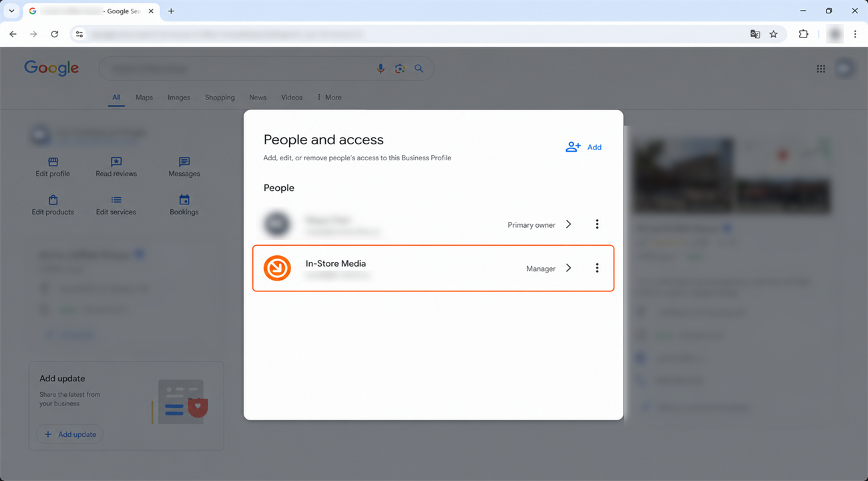Bookmark this tab with the star icon
Image resolution: width=868 pixels, height=481 pixels.
[x=773, y=34]
